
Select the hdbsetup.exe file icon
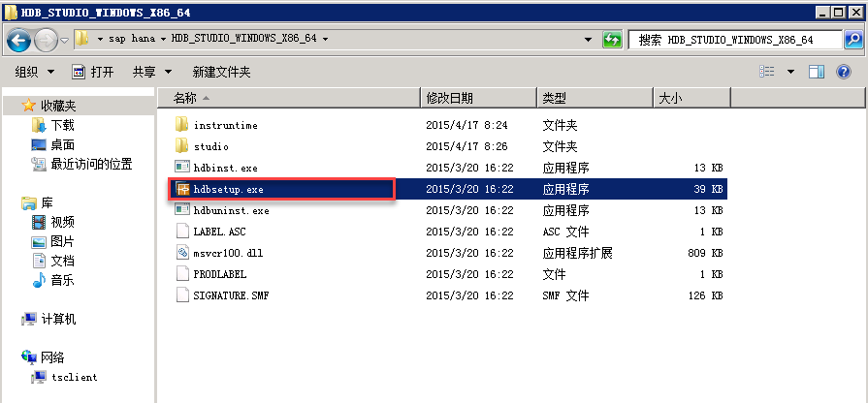click(x=182, y=189)
